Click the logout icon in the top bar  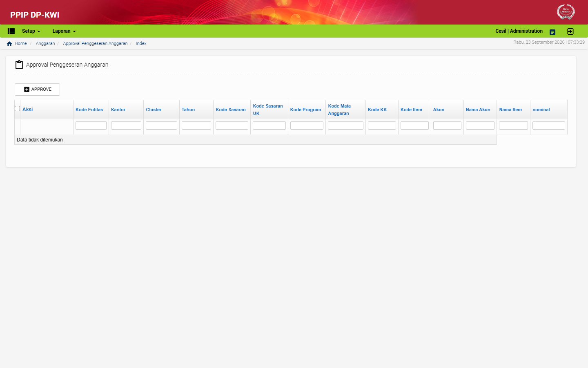click(570, 31)
